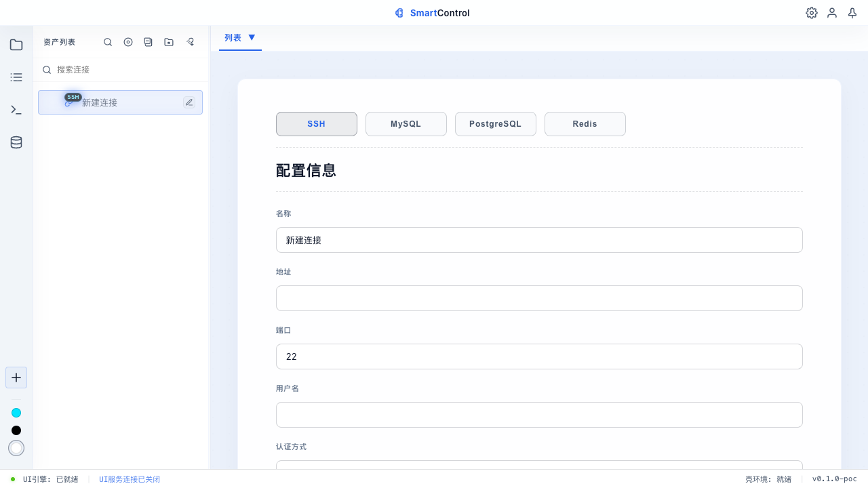Open user profile icon in top bar
Screen dimensions: 868x488
(x=832, y=13)
